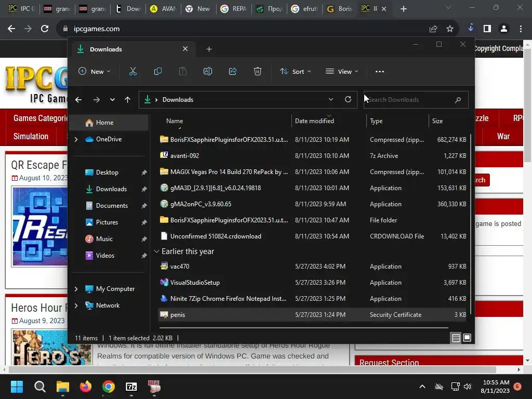The height and width of the screenshot is (399, 532).
Task: Expand OneDrive in navigation pane
Action: [x=76, y=139]
